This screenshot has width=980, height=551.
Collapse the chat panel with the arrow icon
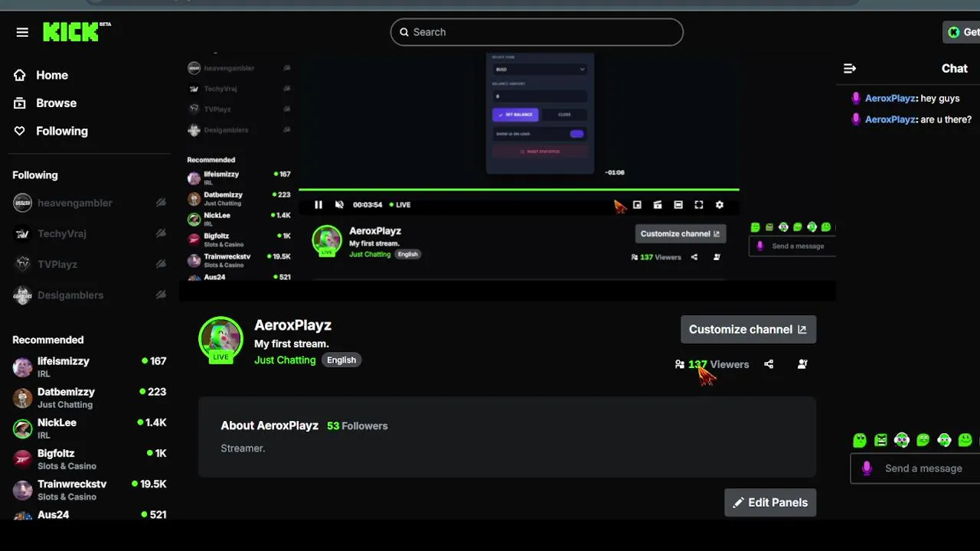click(x=850, y=68)
